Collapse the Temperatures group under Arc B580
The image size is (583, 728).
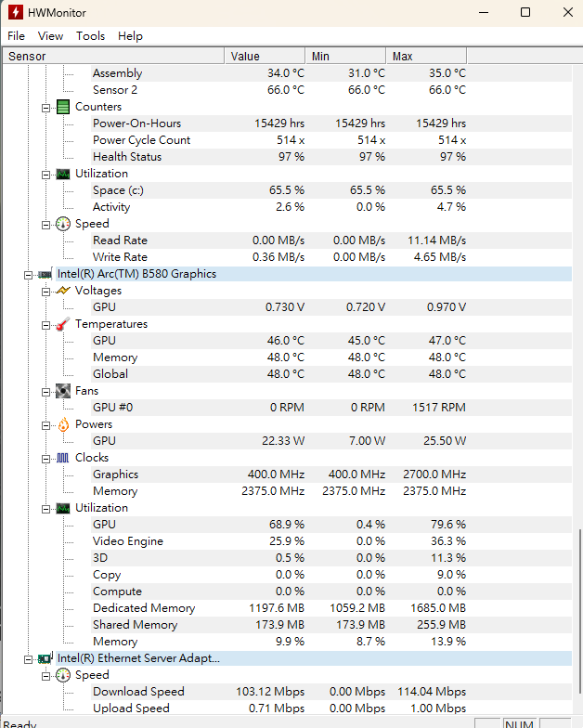point(45,325)
